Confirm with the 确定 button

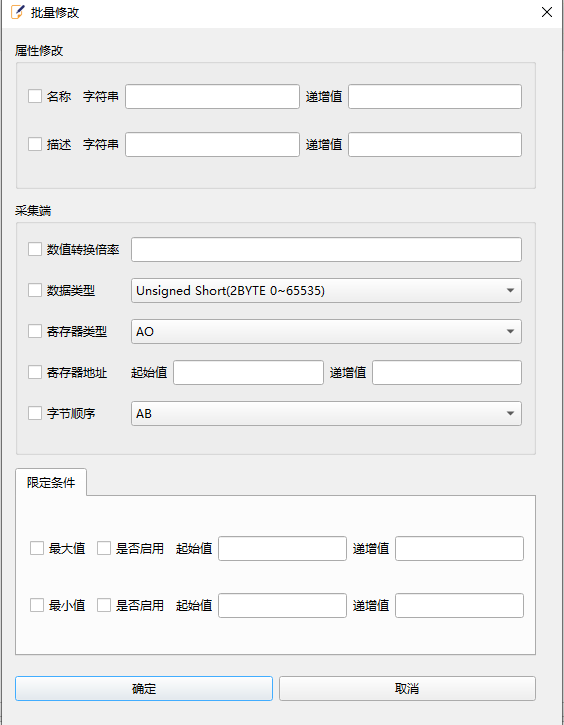144,688
